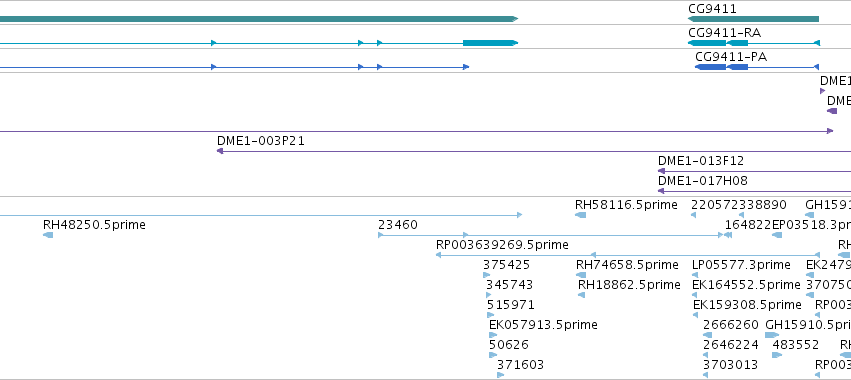Select the DME1-013F12 clone feature
The height and width of the screenshot is (380, 851).
point(754,171)
